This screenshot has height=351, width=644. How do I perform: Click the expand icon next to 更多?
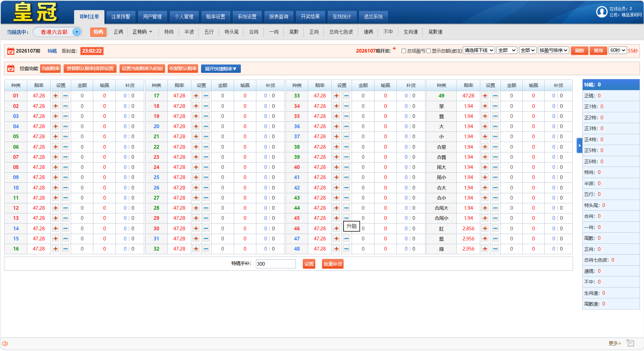630,343
